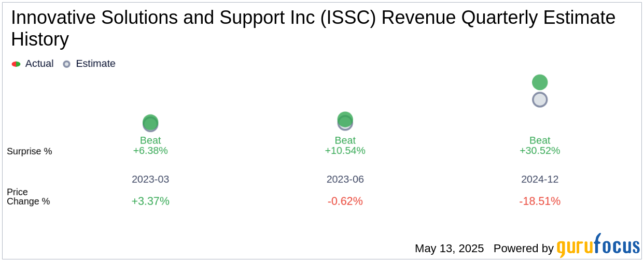Click the -18.51% price change value
Screen dimensions: 644x261
(x=540, y=201)
